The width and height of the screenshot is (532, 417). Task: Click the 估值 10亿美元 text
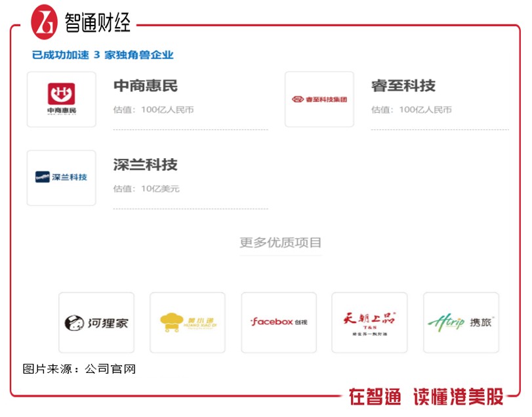point(146,188)
